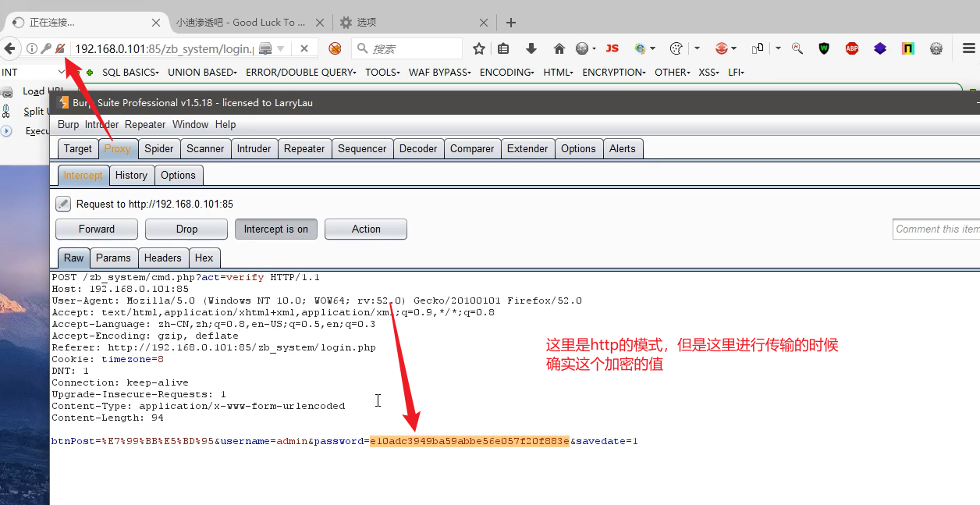Viewport: 980px width, 505px height.
Task: Open the Firefox hamburger menu
Action: tap(968, 48)
